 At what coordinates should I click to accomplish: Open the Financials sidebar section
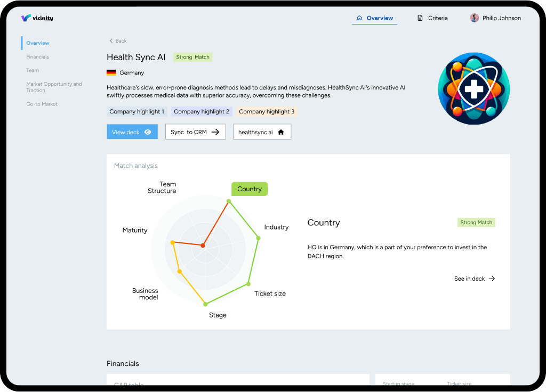coord(37,57)
